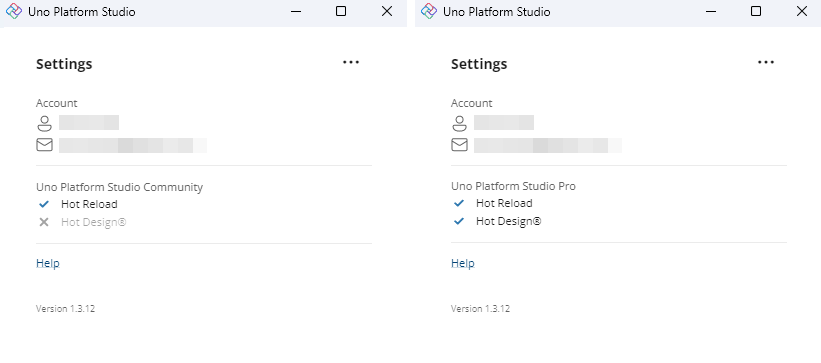Click the Uno Platform logo in the Community window title bar

(x=14, y=11)
